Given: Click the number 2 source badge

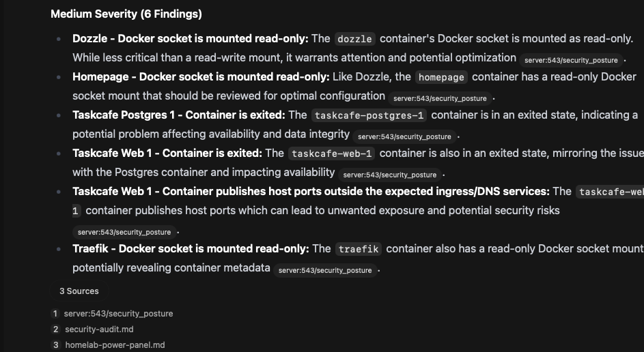Looking at the screenshot, I should pyautogui.click(x=55, y=329).
